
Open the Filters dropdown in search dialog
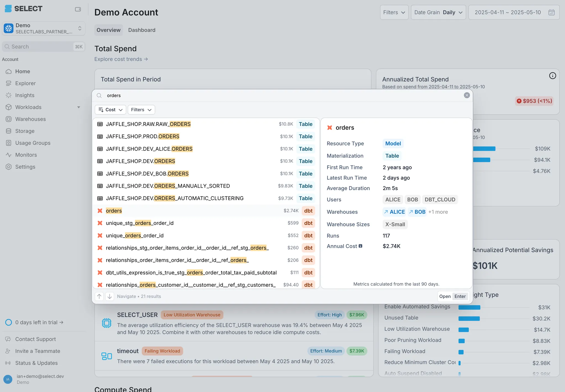pos(141,110)
